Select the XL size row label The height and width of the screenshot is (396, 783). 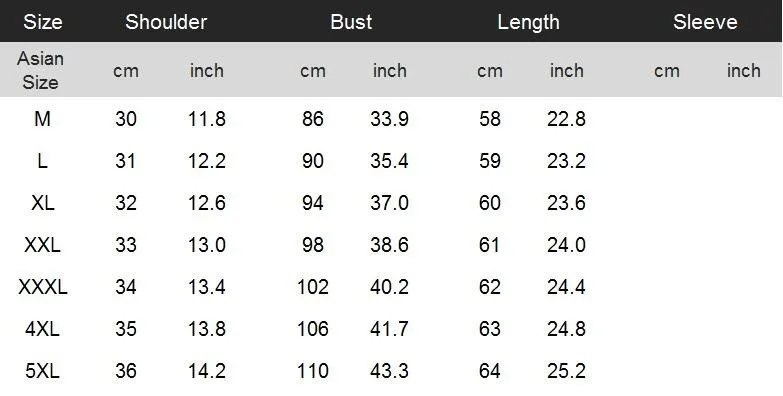click(x=42, y=203)
